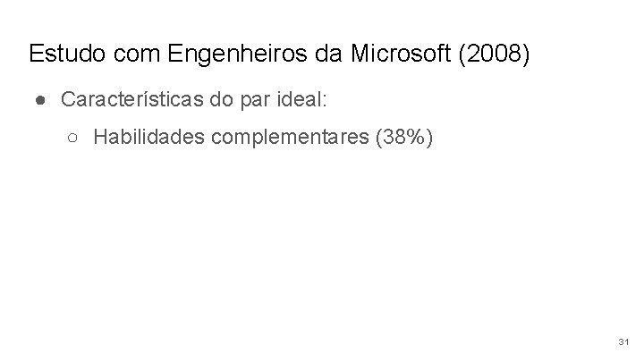Click the word 'par' in first bullet
The image size is (644, 362).
click(255, 101)
